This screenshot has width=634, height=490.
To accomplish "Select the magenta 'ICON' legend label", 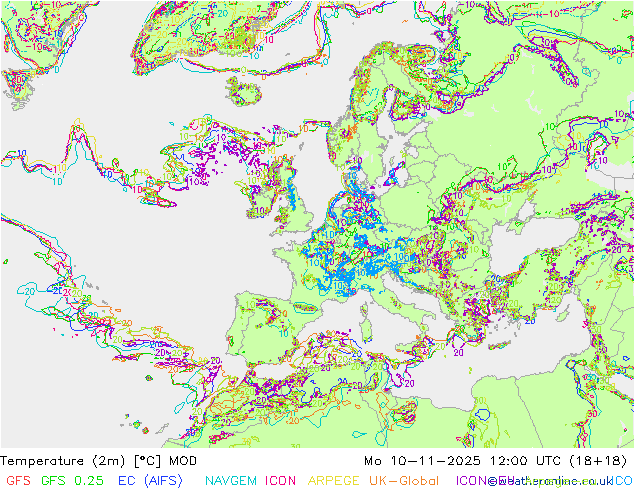I will pyautogui.click(x=280, y=481).
